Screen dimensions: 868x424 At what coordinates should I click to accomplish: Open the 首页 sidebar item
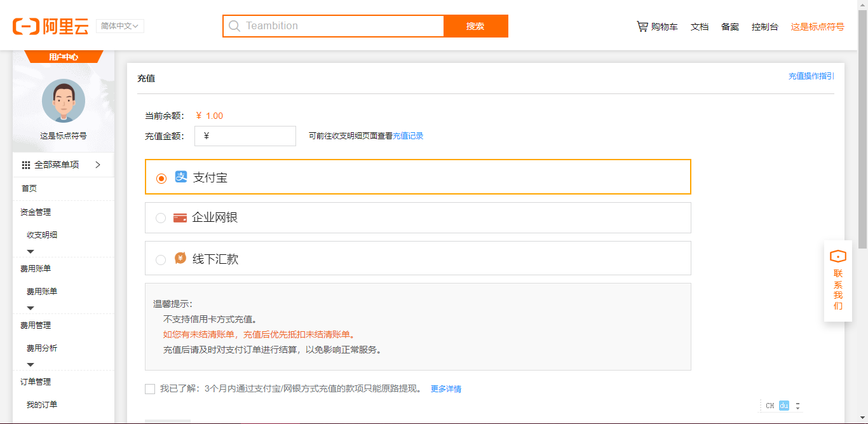pyautogui.click(x=28, y=188)
